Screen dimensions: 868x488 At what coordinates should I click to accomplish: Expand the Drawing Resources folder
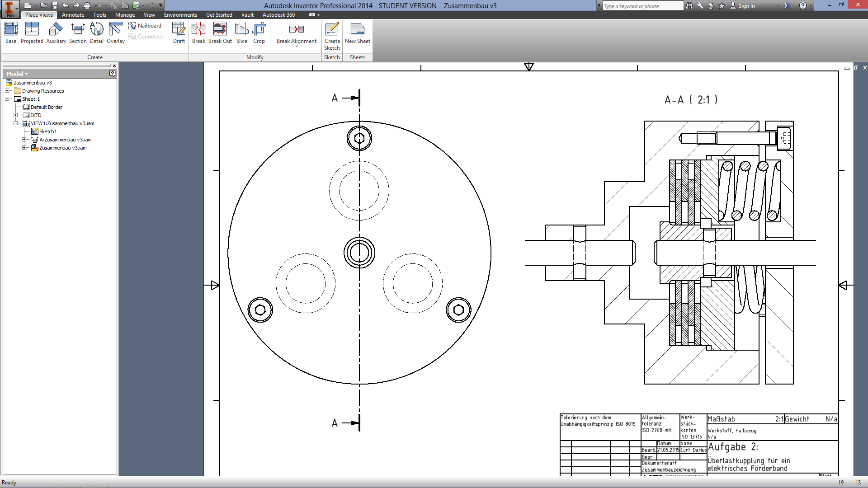point(7,91)
